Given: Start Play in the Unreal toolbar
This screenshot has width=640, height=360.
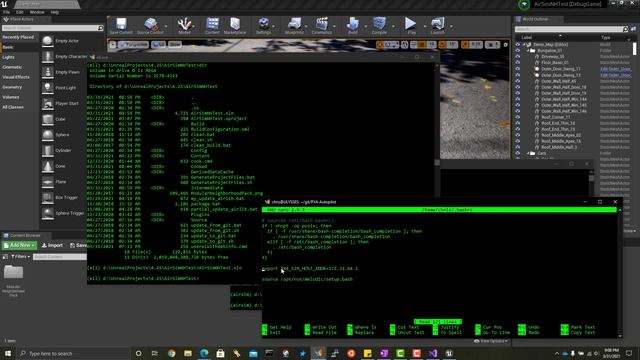Looking at the screenshot, I should (411, 26).
